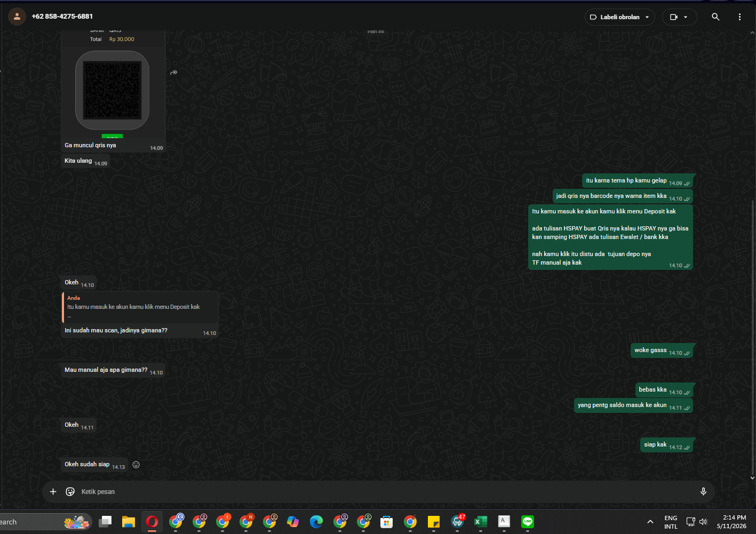Open Microsoft Edge from the taskbar

click(316, 522)
